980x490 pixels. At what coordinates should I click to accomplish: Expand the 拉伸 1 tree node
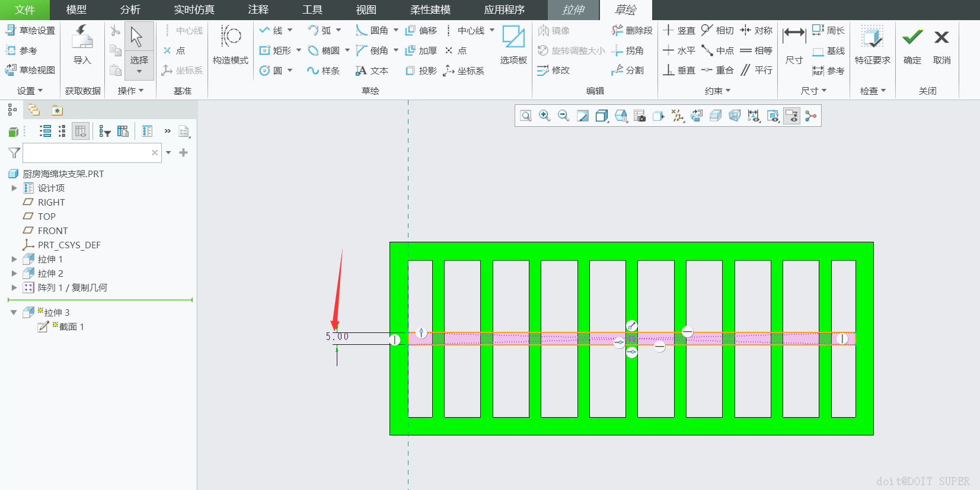click(x=14, y=259)
